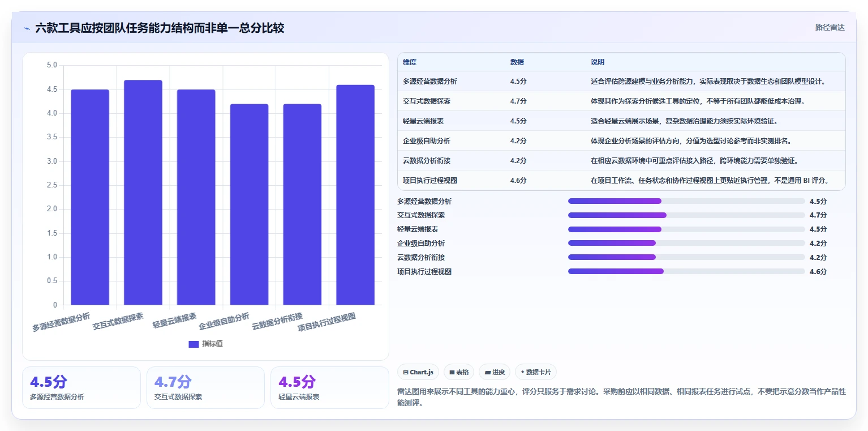Open the 4.7分 交互式数据探索 card
This screenshot has width=868, height=431.
coord(205,387)
